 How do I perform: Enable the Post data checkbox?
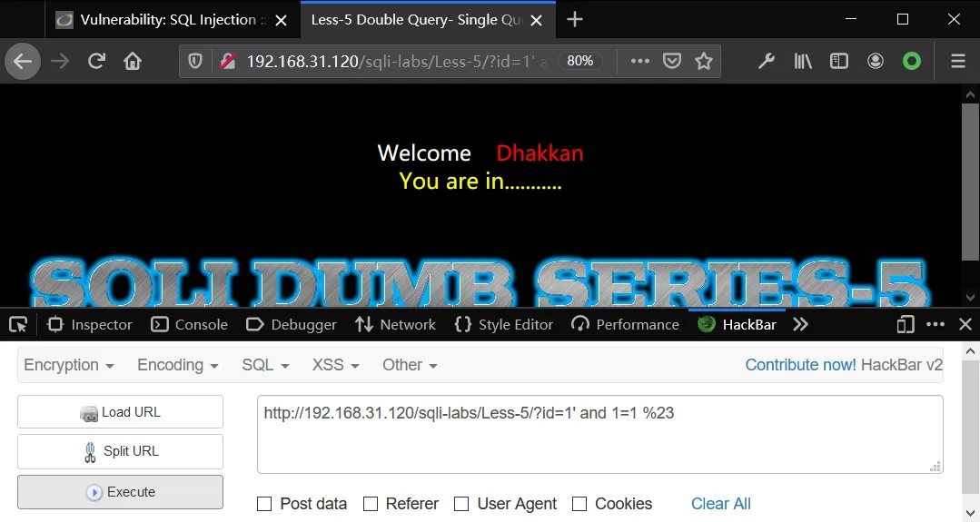click(264, 504)
